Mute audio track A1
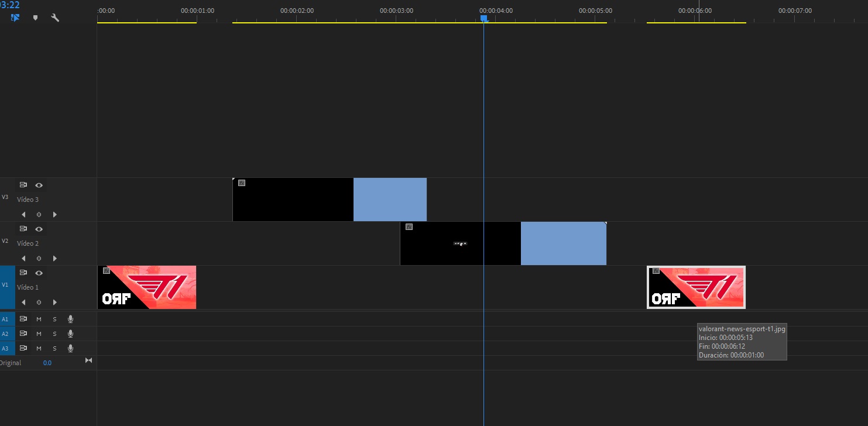868x426 pixels. [39, 318]
